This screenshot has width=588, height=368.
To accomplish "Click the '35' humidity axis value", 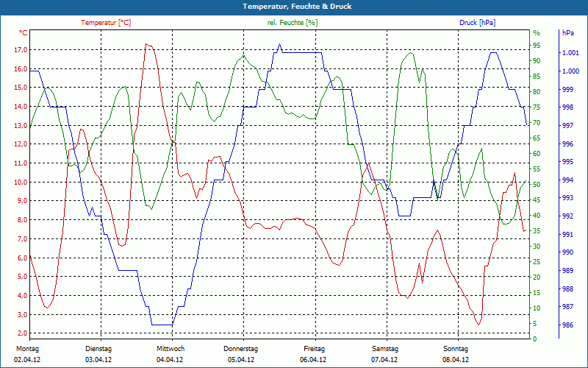I will coord(537,231).
